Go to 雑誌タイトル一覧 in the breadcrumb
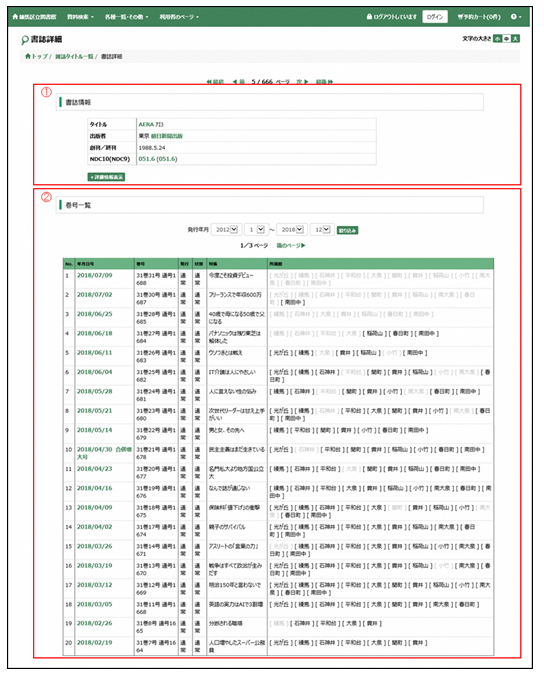Image resolution: width=544 pixels, height=679 pixels. (x=74, y=56)
